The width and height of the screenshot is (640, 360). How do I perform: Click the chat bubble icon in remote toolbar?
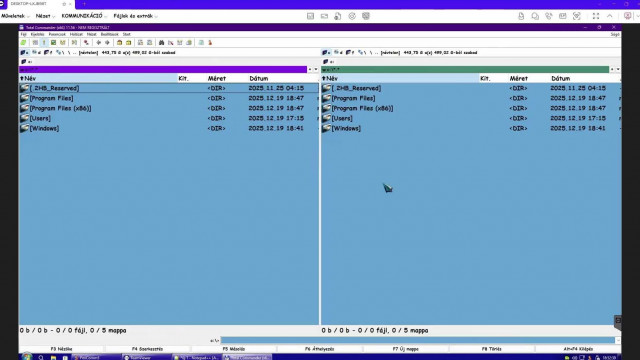(x=535, y=16)
